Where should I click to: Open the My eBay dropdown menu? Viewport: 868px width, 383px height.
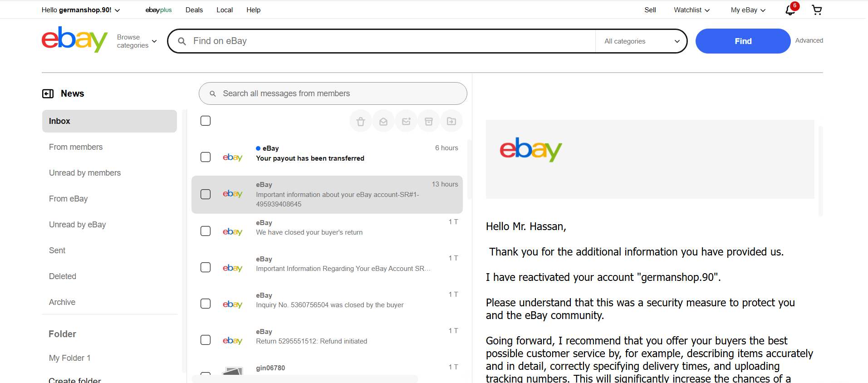coord(748,10)
